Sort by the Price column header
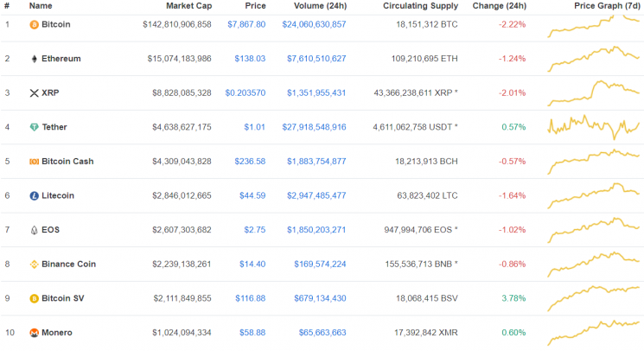This screenshot has width=644, height=351. [x=256, y=6]
